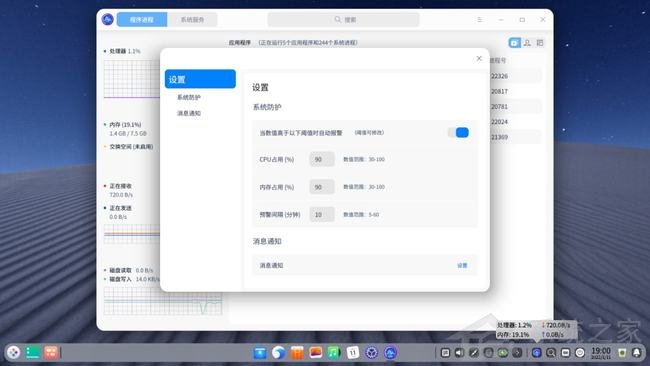
Task: Open the launcher icon in the dock
Action: [13, 352]
